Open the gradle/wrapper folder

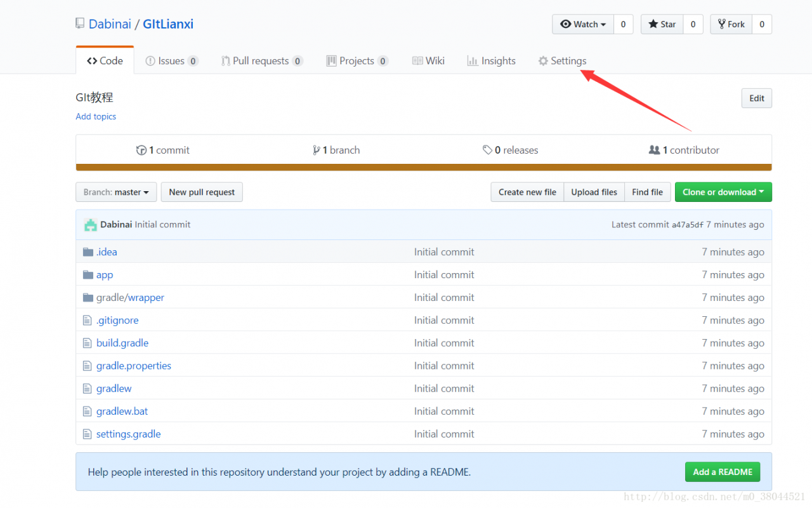[130, 298]
